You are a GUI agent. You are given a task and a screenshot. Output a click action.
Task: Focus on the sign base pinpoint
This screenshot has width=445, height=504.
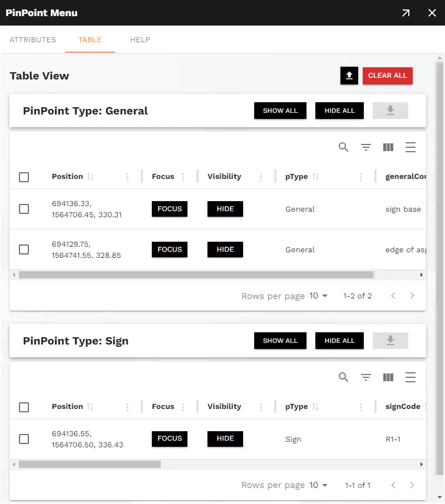[x=170, y=209]
